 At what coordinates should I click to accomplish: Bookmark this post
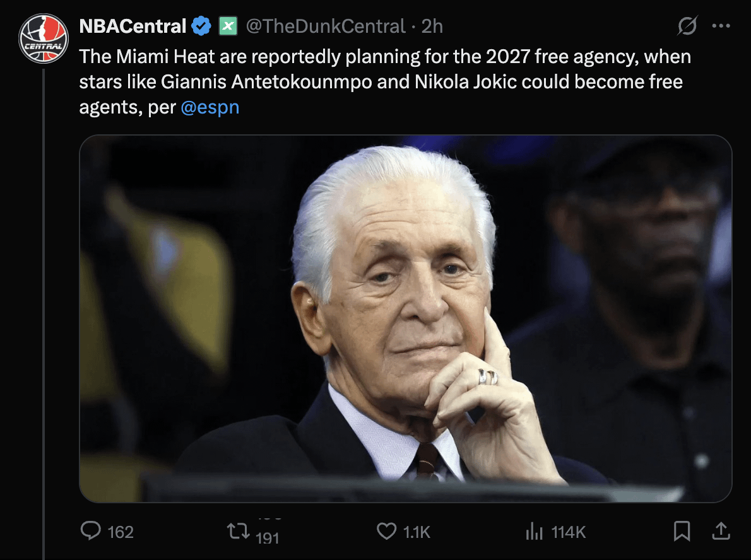click(682, 532)
